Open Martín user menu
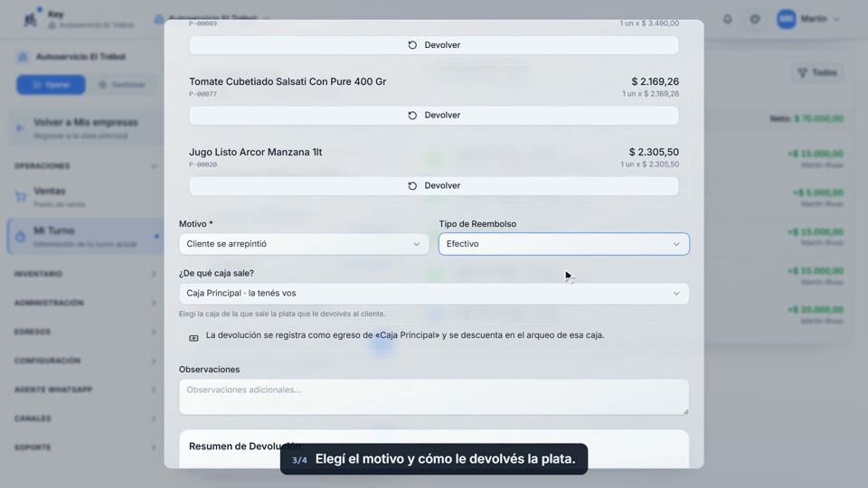The width and height of the screenshot is (868, 488). 808,19
